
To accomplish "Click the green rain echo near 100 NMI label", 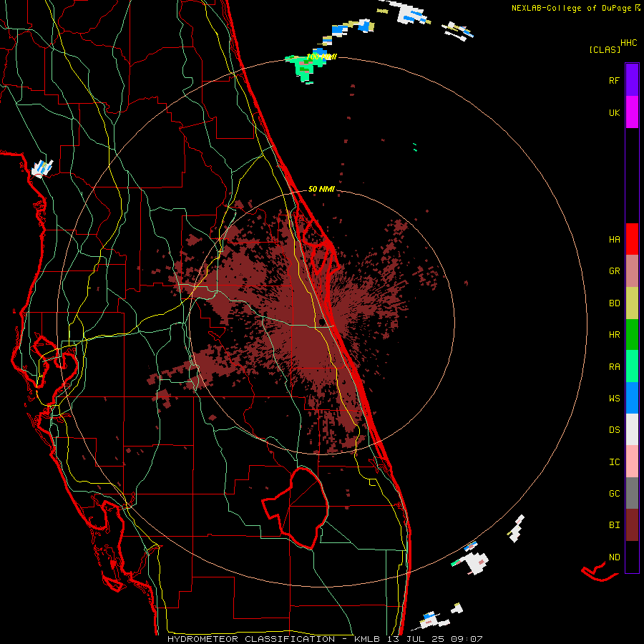I will click(x=303, y=69).
